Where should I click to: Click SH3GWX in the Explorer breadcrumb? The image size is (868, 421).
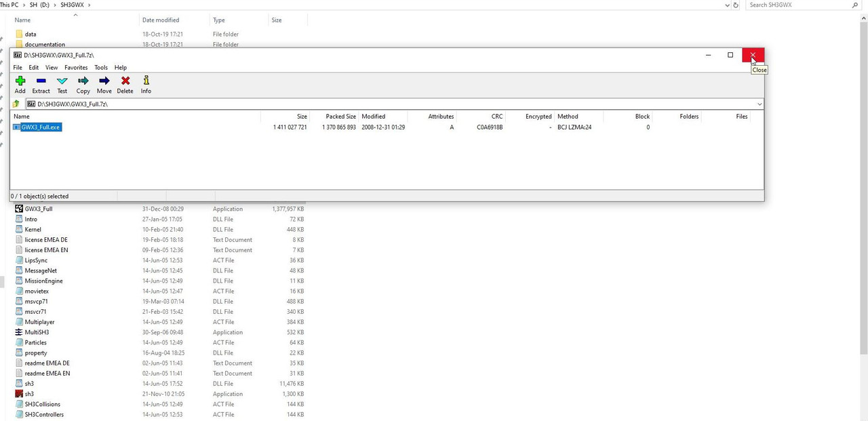coord(71,5)
